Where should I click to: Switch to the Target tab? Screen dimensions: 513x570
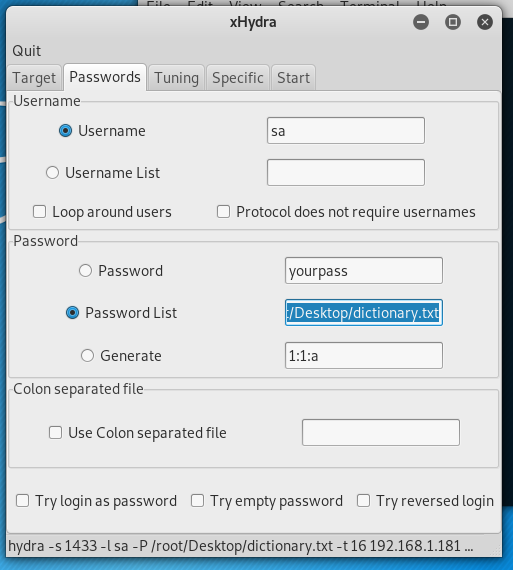pos(34,78)
